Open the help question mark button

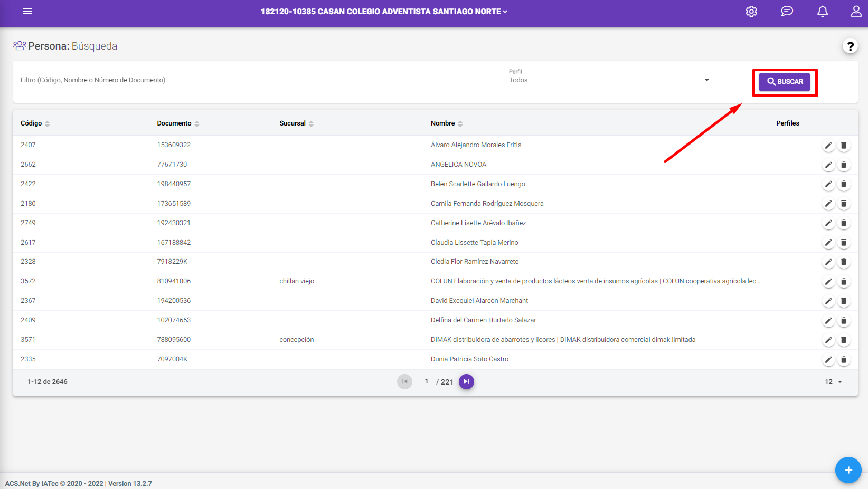(x=850, y=46)
